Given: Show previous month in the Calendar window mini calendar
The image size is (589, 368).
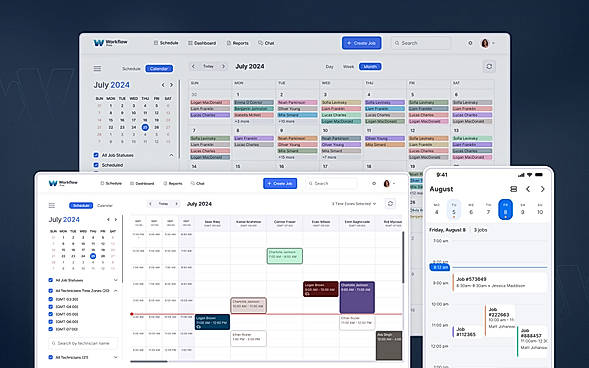Looking at the screenshot, I should pyautogui.click(x=163, y=85).
